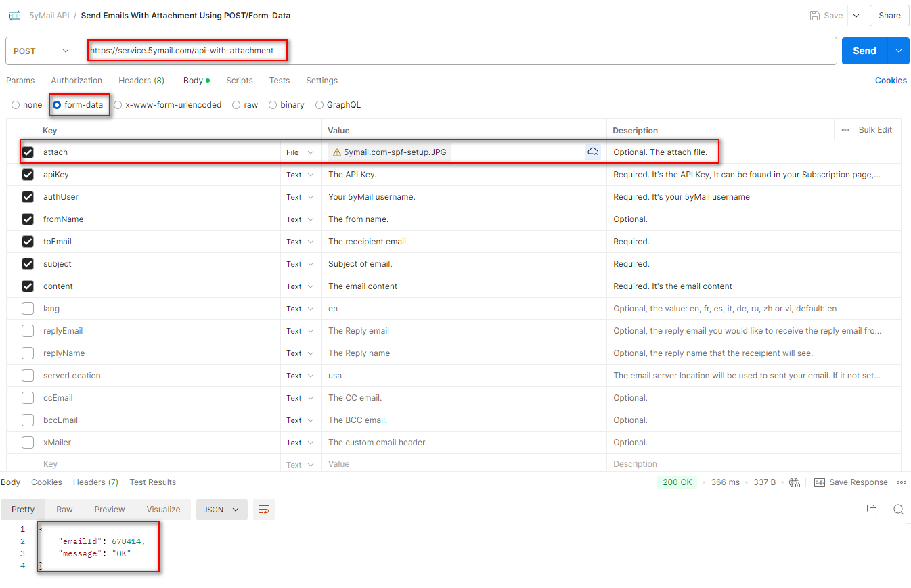This screenshot has height=588, width=911.
Task: Click the Share button
Action: pos(889,15)
